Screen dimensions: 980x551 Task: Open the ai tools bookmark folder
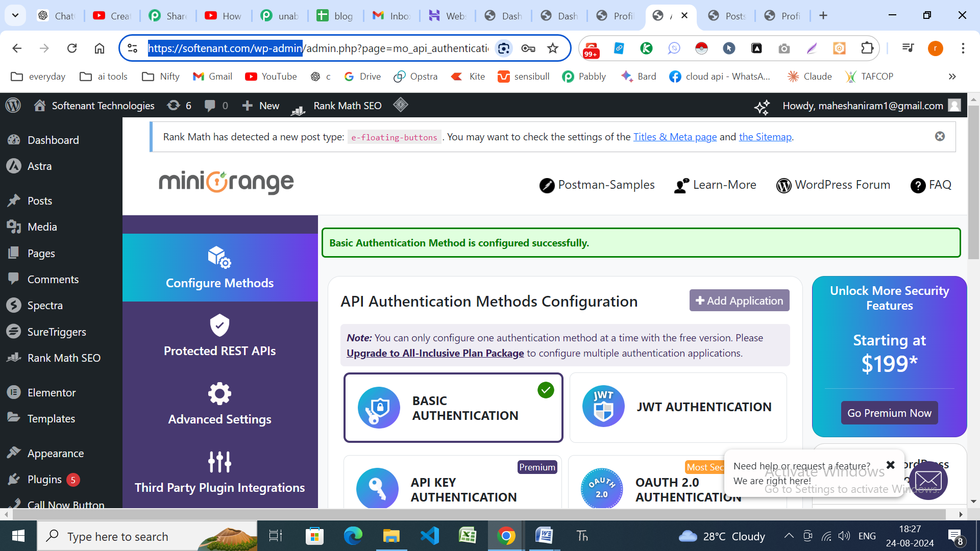[104, 77]
